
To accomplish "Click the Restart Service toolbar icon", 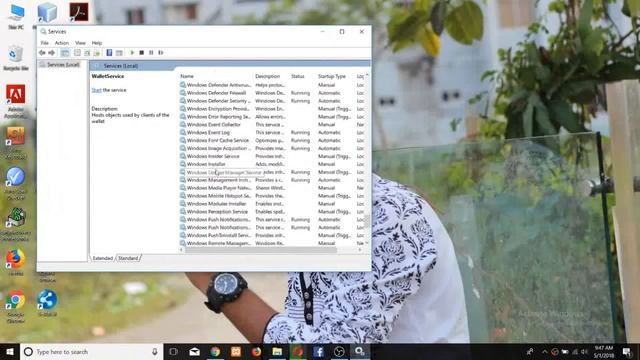I will coord(161,53).
